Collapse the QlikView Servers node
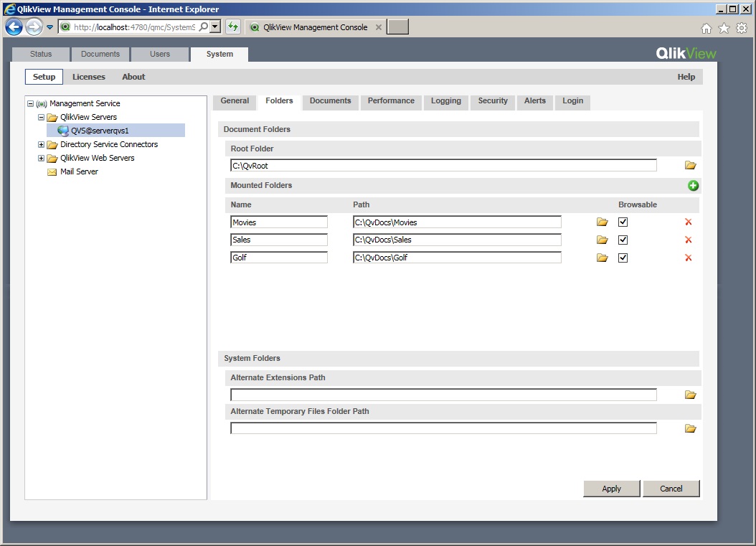Image resolution: width=756 pixels, height=546 pixels. click(x=41, y=117)
